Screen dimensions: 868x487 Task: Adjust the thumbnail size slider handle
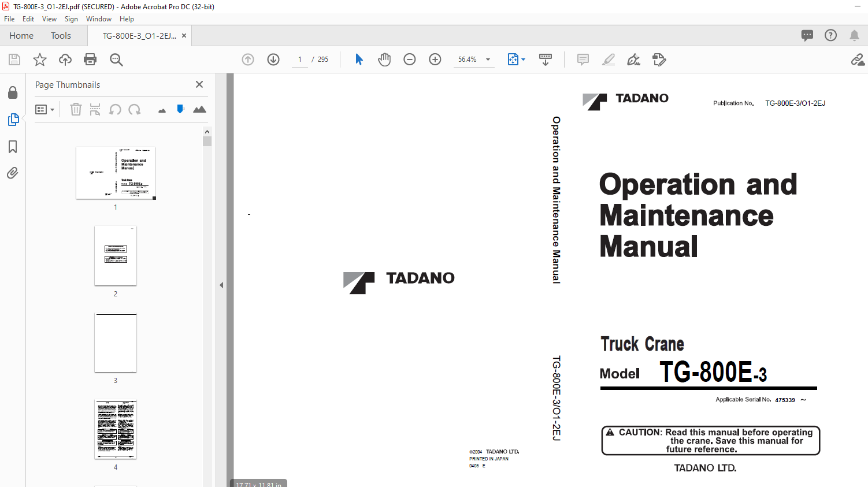[180, 109]
